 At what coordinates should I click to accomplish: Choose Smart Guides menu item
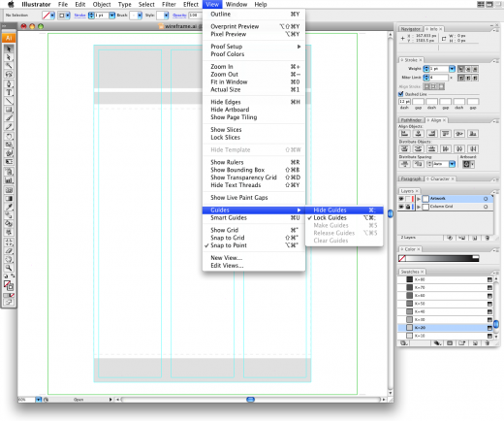click(x=254, y=218)
